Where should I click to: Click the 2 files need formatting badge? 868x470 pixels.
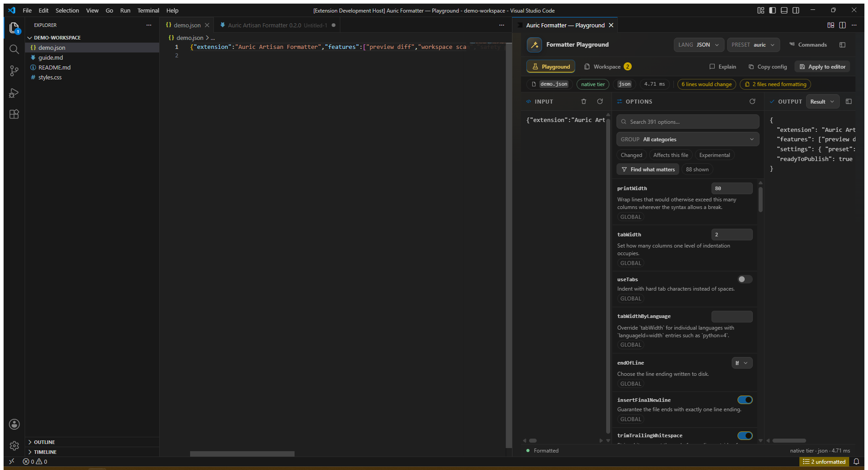coord(776,84)
